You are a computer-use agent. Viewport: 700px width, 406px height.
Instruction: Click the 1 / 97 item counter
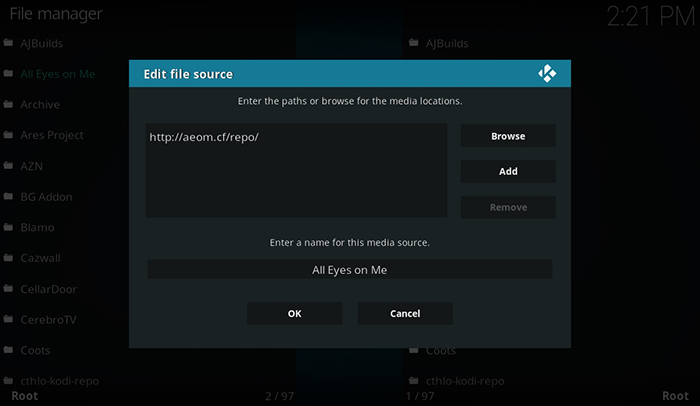[x=420, y=396]
